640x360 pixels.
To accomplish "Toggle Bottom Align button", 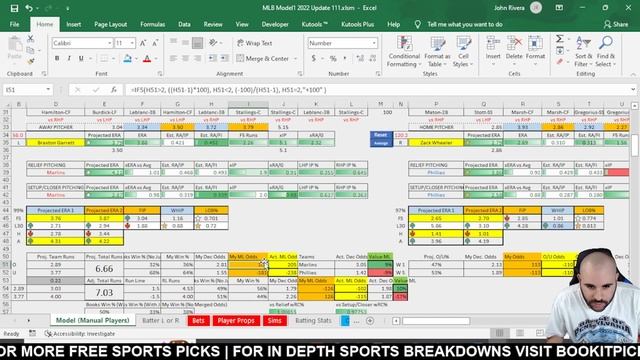I will tap(198, 43).
